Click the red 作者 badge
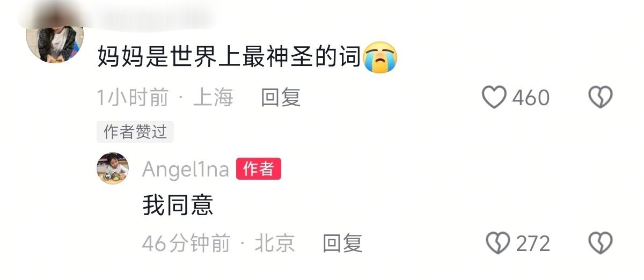This screenshot has height=280, width=644. 259,169
